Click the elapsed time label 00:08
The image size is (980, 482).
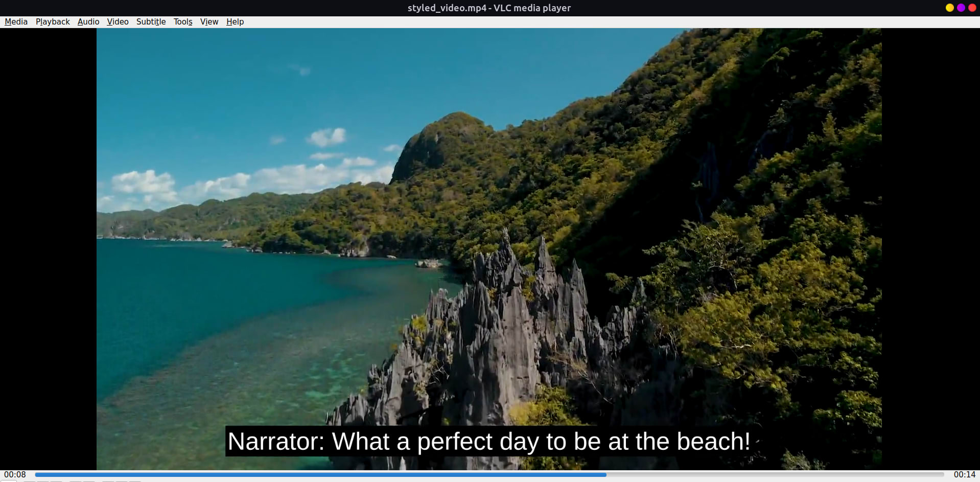tap(15, 474)
